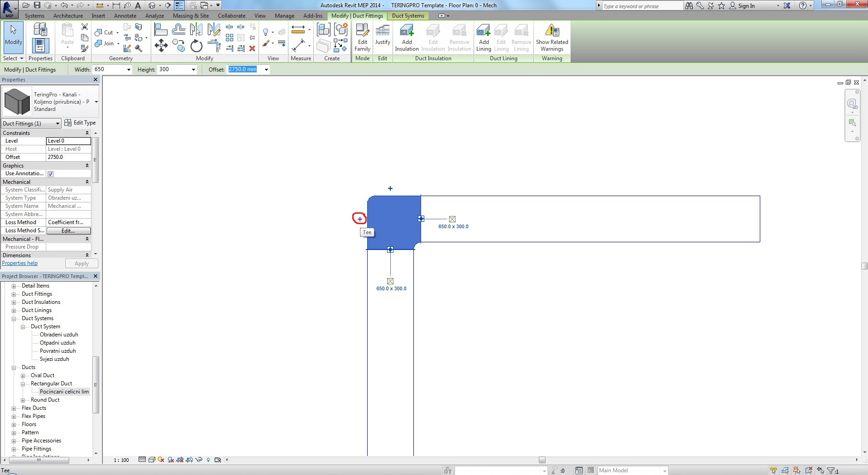
Task: Switch to the Duct Systems tab
Action: click(x=408, y=16)
